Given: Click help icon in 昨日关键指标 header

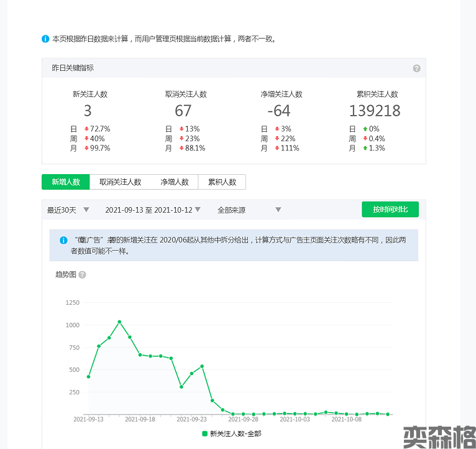Looking at the screenshot, I should 416,68.
